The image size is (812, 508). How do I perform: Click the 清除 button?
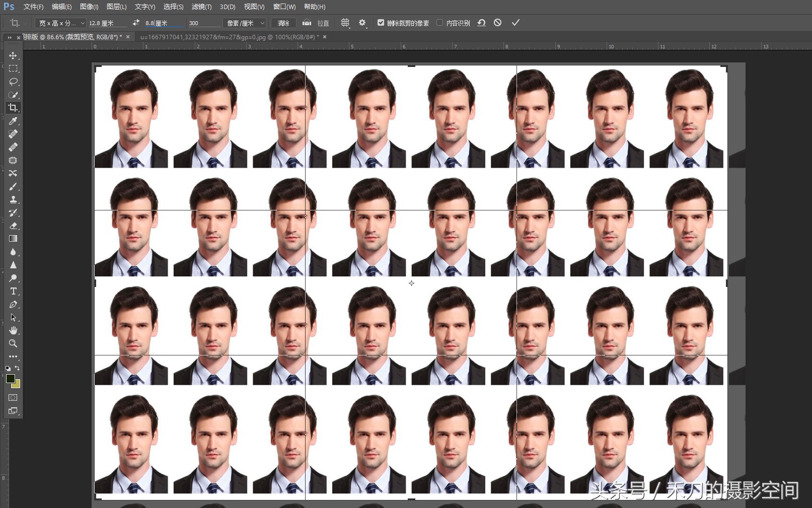click(x=283, y=23)
